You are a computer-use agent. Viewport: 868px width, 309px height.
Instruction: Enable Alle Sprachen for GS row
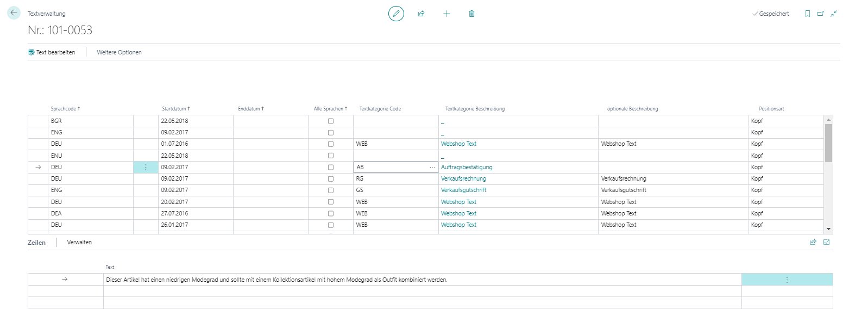click(331, 190)
